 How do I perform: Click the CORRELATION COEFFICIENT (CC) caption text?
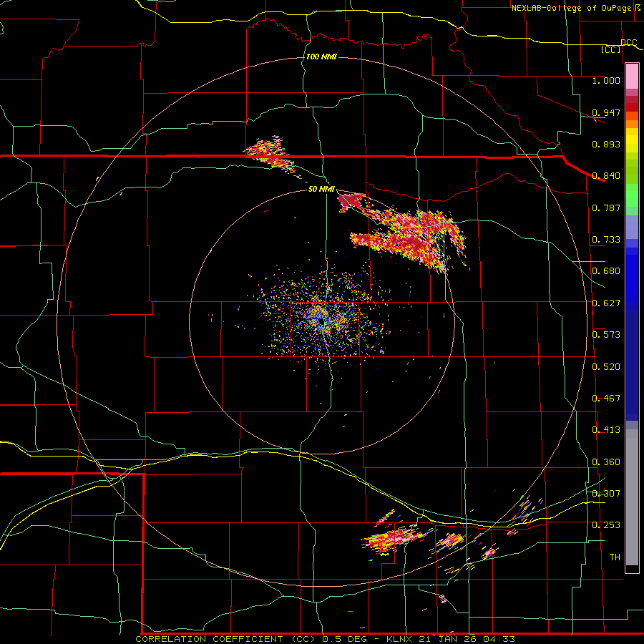pyautogui.click(x=227, y=639)
